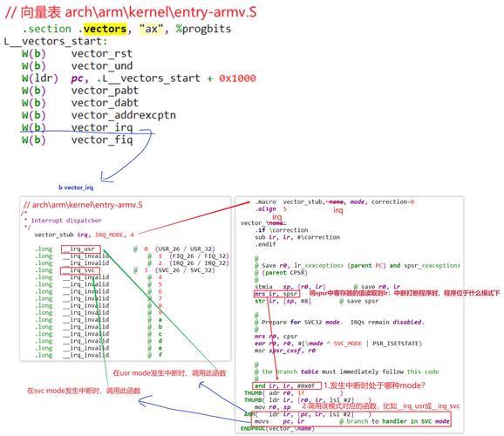Click the left panel heading '// arch\arm\kernel\entry-armv.S'
This screenshot has height=436, width=504.
click(x=83, y=205)
